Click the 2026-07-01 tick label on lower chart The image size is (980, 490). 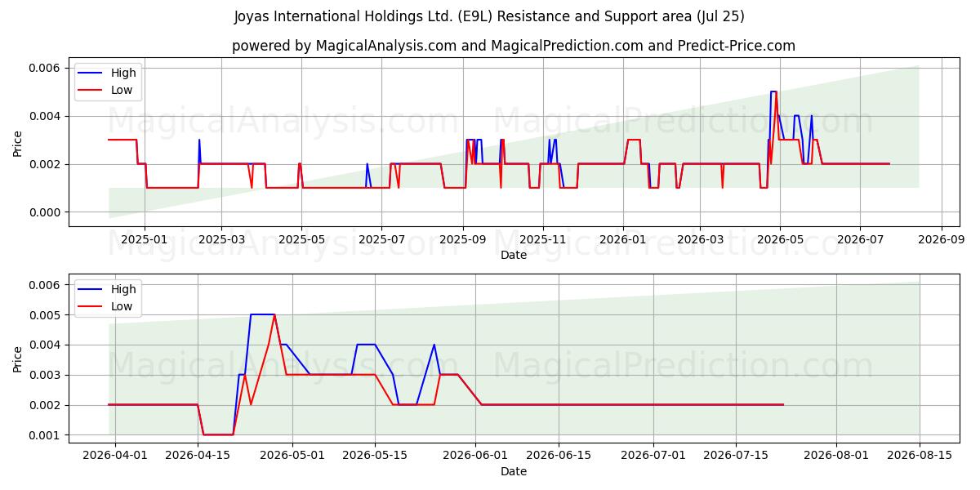654,457
